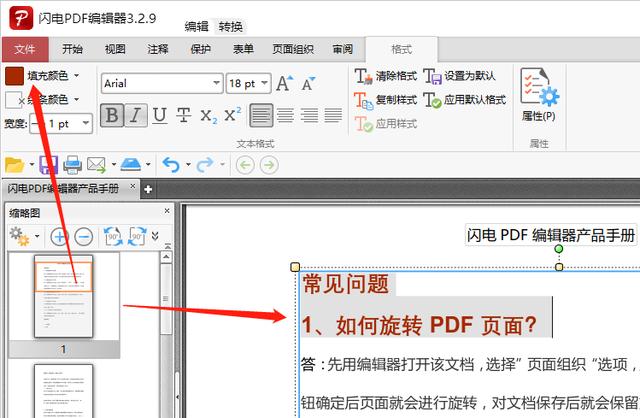
Task: Toggle Italic formatting
Action: [136, 115]
